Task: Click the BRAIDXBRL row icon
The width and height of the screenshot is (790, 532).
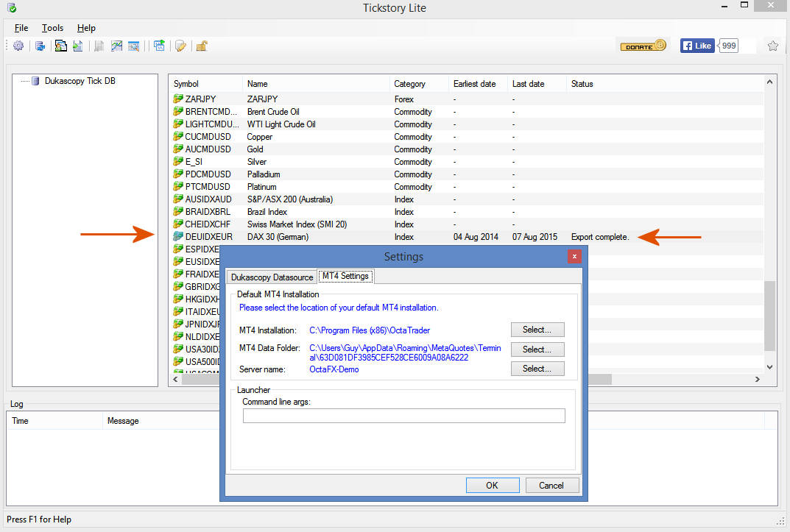Action: tap(178, 211)
